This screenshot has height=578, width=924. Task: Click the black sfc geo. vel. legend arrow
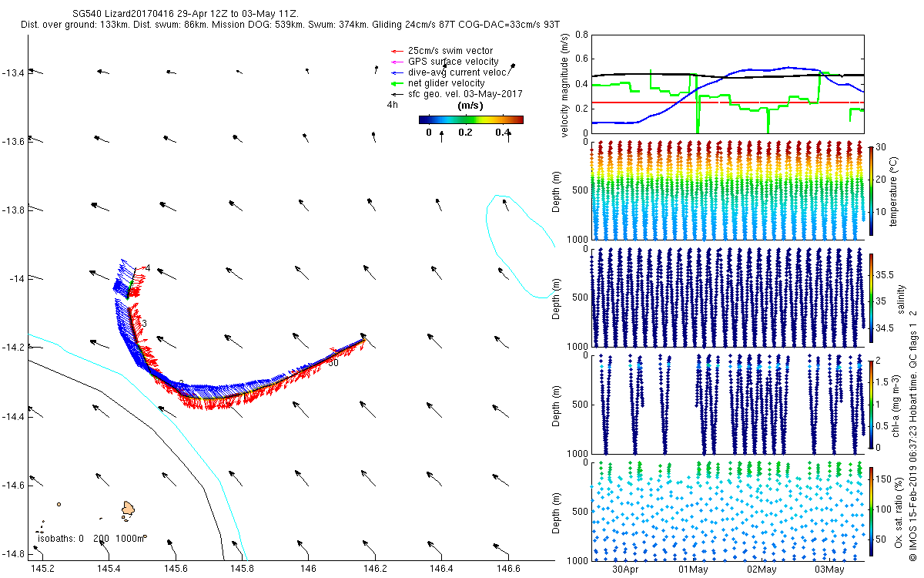click(398, 93)
